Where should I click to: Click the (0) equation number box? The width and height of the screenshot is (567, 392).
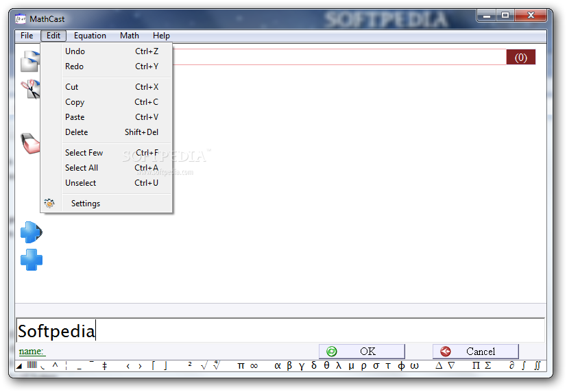pos(520,58)
